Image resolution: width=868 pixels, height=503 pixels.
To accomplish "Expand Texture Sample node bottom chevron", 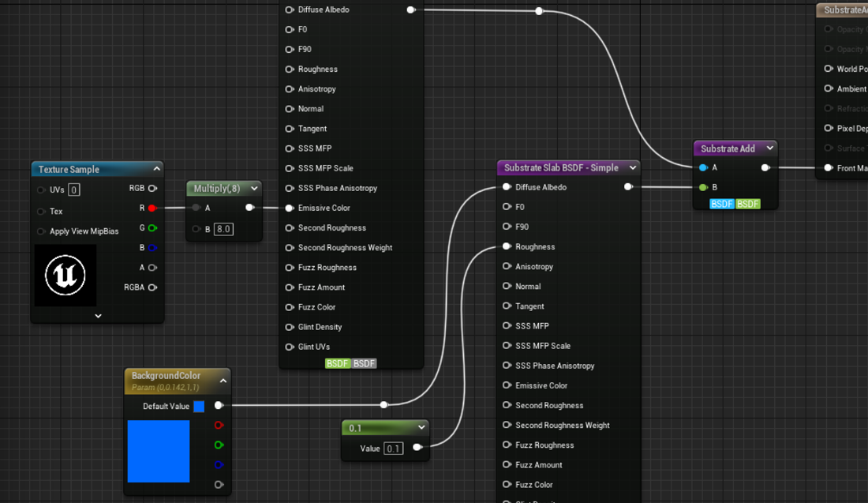I will pyautogui.click(x=98, y=316).
